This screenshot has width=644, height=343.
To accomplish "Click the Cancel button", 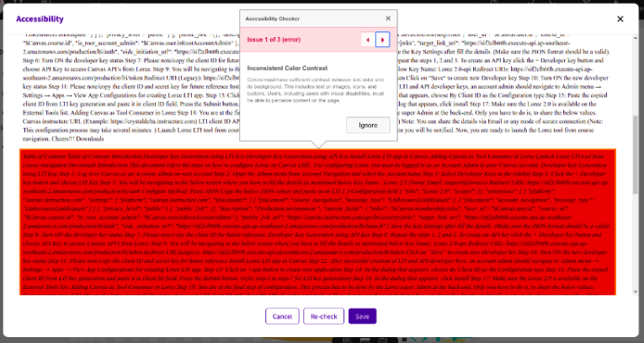I will [282, 316].
